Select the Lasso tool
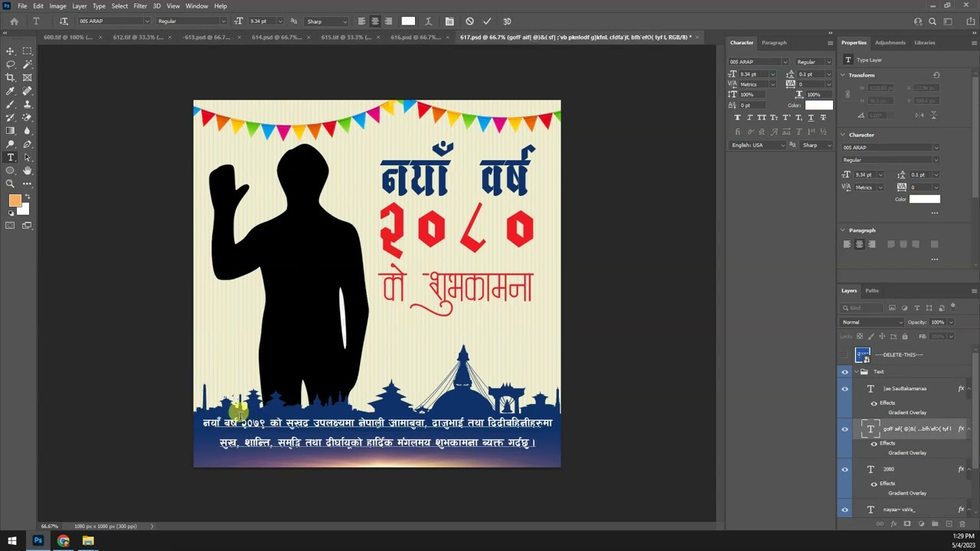 point(10,64)
